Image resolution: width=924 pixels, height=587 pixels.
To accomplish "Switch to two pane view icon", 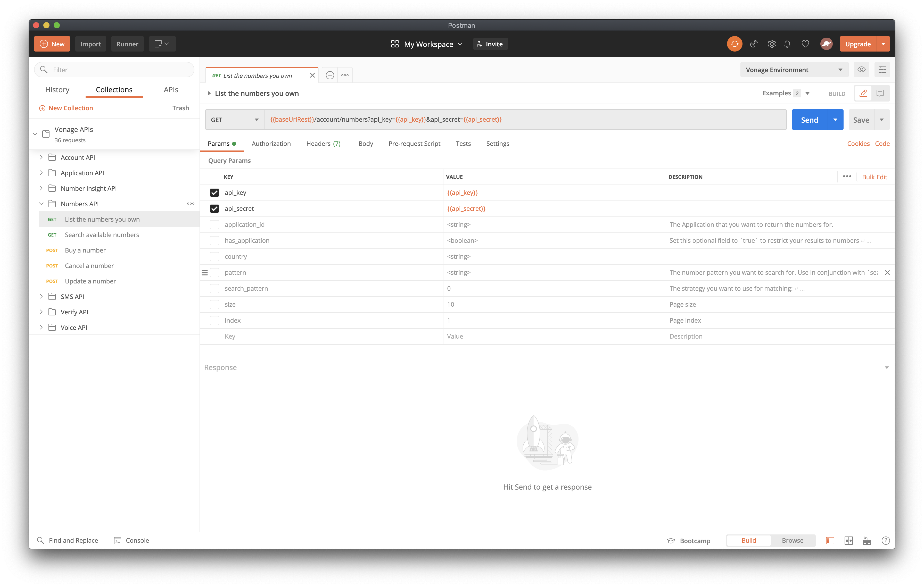I will (x=848, y=541).
